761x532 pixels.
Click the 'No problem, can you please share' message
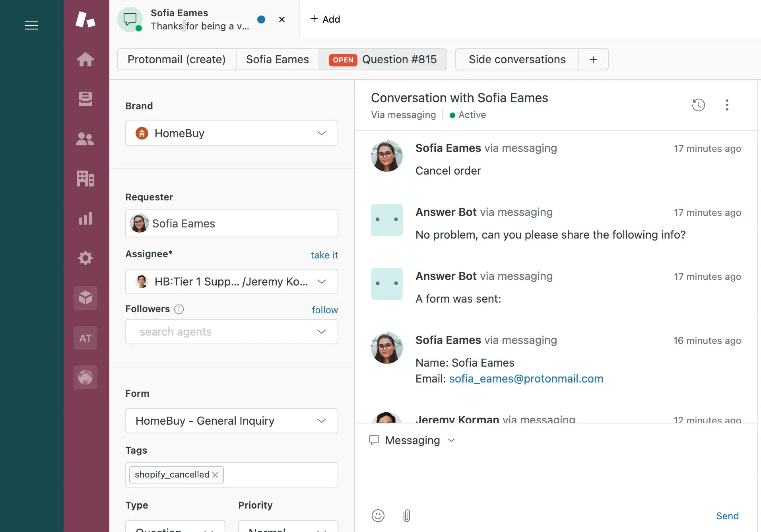click(x=551, y=235)
